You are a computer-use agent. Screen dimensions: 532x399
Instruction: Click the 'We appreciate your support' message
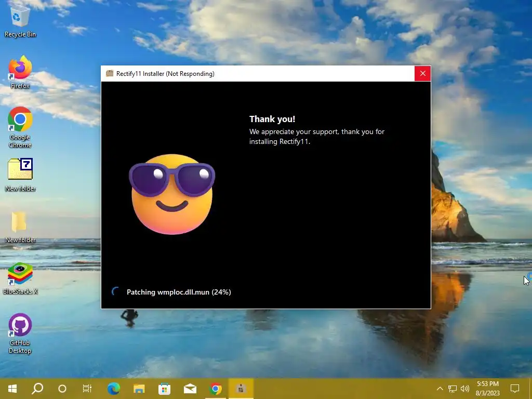pyautogui.click(x=316, y=137)
